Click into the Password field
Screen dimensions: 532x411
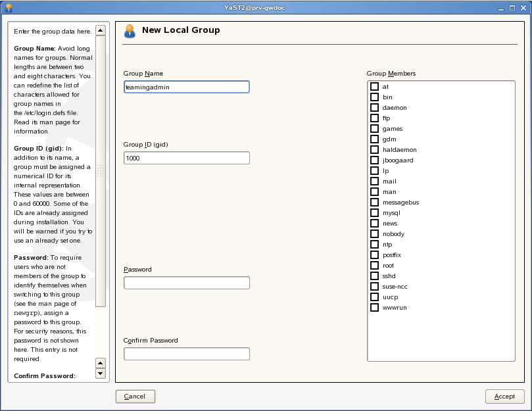tap(187, 283)
